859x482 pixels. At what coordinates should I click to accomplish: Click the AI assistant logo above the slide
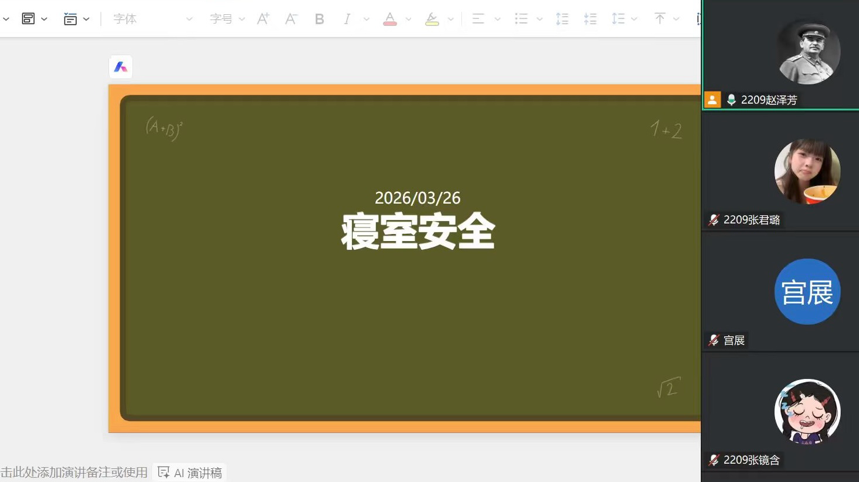coord(120,67)
